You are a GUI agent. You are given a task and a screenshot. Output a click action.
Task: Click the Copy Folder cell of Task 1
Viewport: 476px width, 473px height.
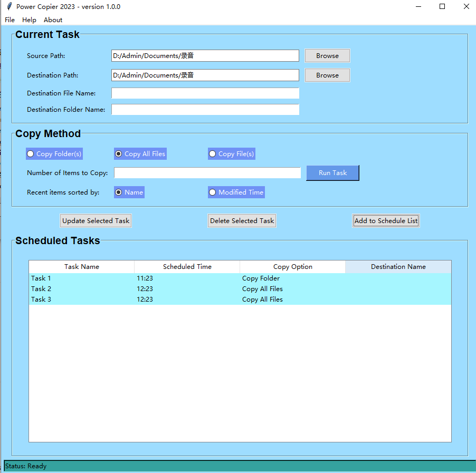261,278
